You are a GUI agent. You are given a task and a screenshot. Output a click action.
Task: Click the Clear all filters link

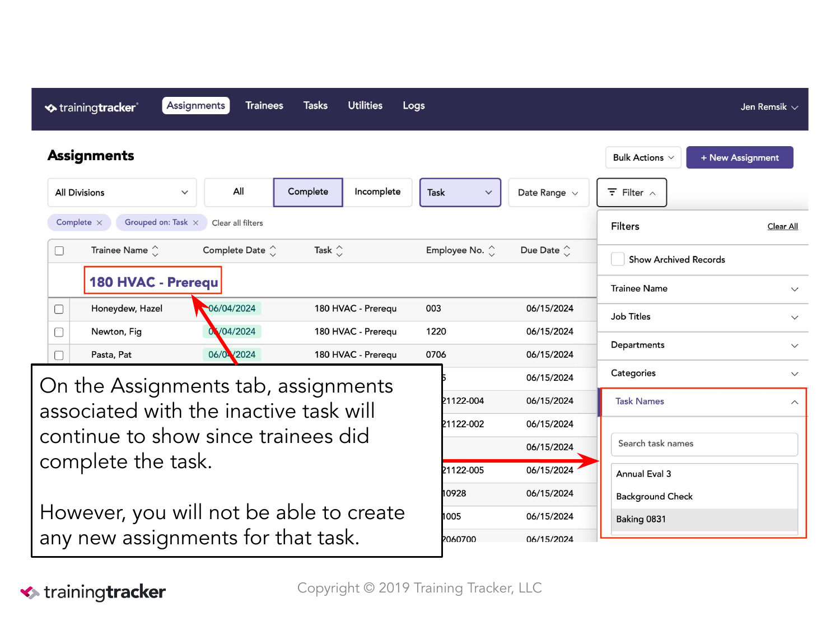(237, 223)
